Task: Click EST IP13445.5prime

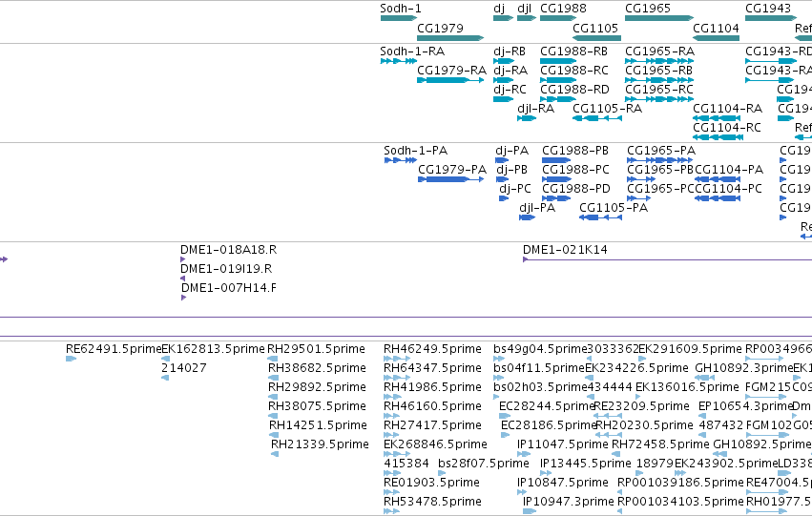Action: click(x=586, y=464)
